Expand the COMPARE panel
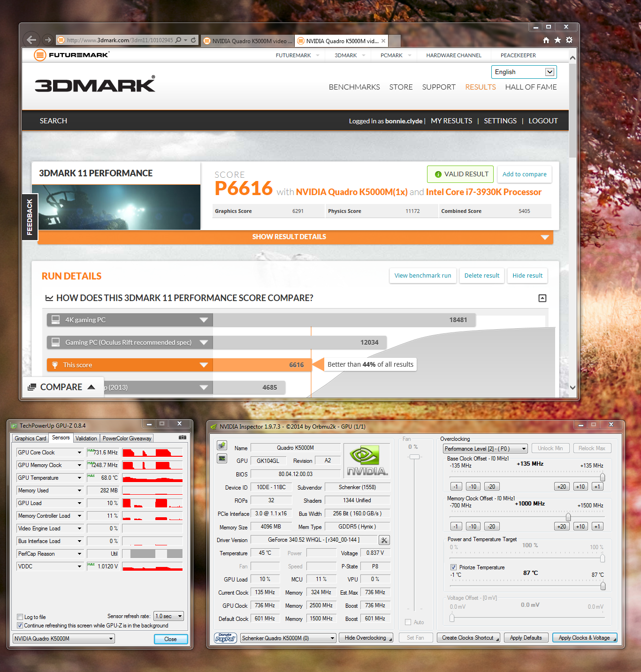The height and width of the screenshot is (672, 641). 62,387
